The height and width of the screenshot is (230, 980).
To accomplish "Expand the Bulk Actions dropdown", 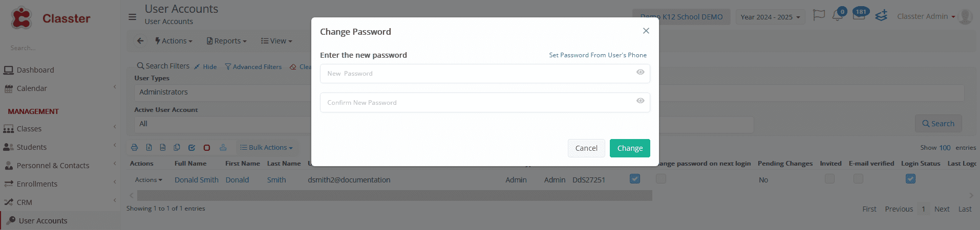I will pyautogui.click(x=266, y=148).
